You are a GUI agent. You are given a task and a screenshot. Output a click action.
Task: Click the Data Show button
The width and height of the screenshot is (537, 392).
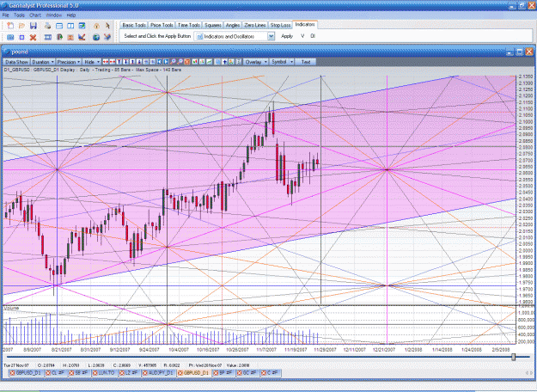pos(16,62)
